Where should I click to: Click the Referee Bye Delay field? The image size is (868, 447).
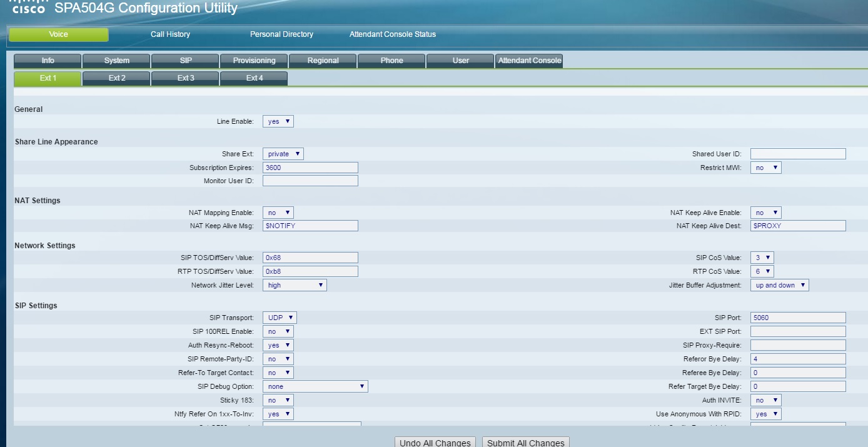pos(798,373)
